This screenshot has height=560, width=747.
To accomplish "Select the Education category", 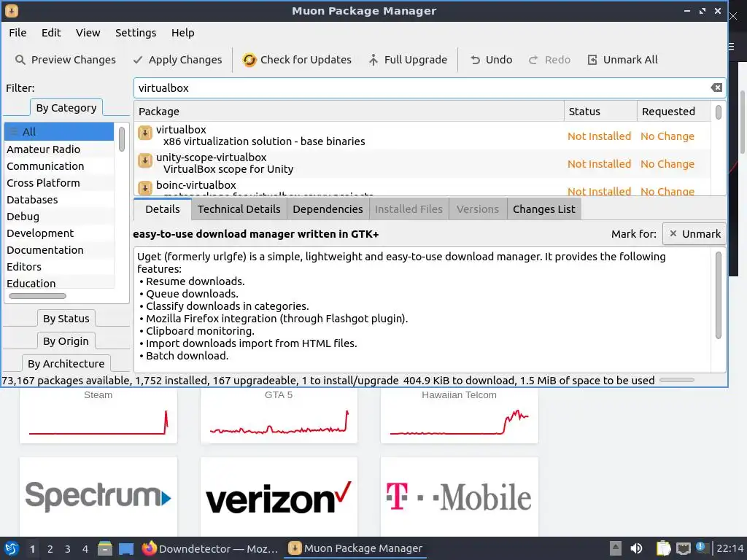I will coord(59,284).
